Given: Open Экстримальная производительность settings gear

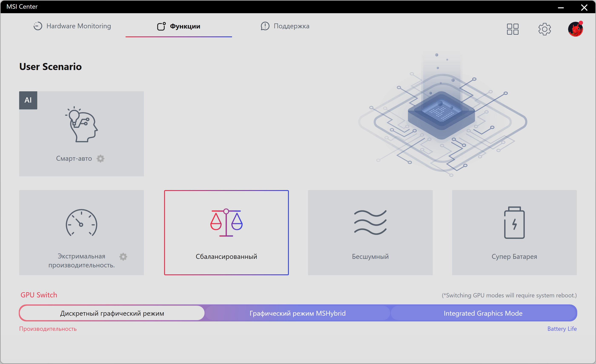Looking at the screenshot, I should click(x=123, y=257).
